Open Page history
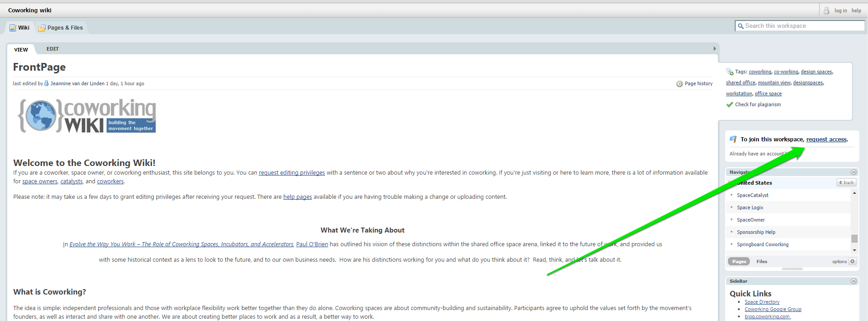This screenshot has height=321, width=868. coord(698,83)
